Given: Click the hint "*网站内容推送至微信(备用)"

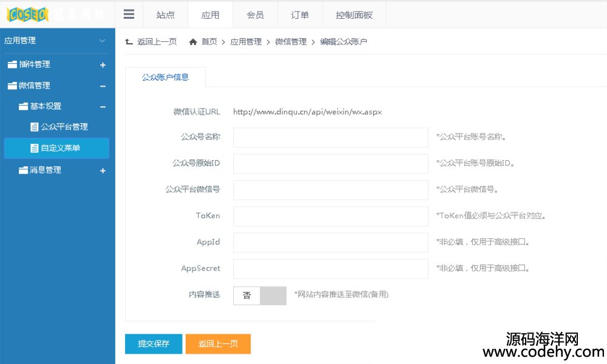Looking at the screenshot, I should pos(341,294).
